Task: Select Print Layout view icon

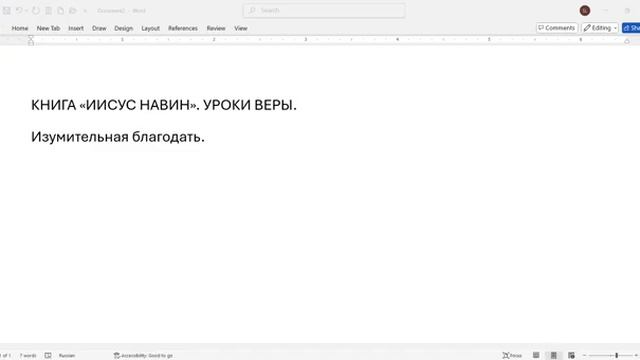Action: tap(553, 356)
